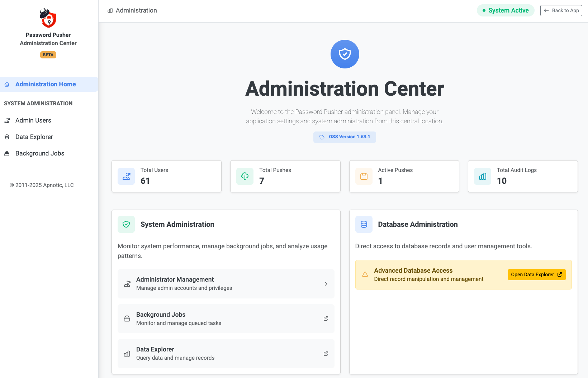
Task: Go to Data Explorer in sidebar
Action: (34, 137)
